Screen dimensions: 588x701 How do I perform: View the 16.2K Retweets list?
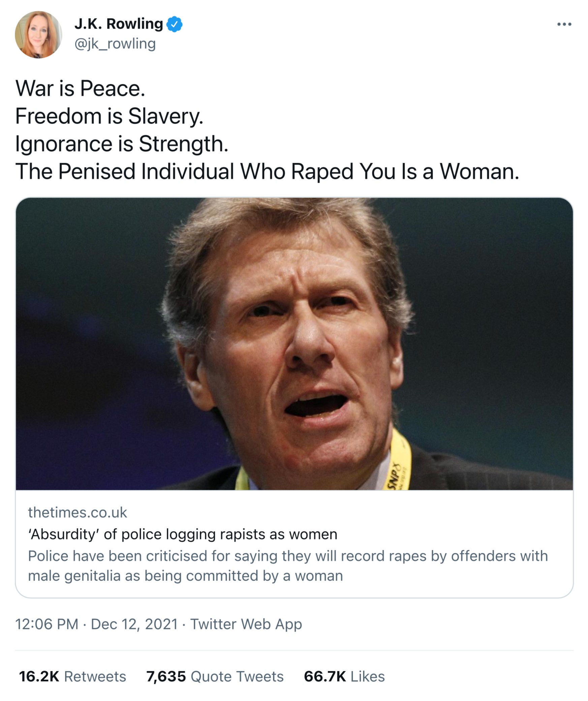pos(72,676)
